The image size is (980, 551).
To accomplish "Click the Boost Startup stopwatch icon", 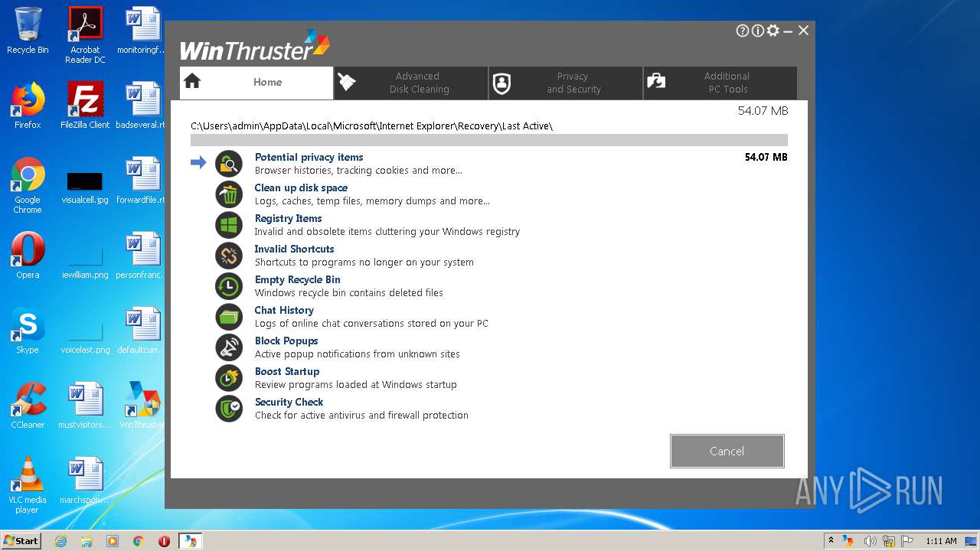I will (229, 378).
